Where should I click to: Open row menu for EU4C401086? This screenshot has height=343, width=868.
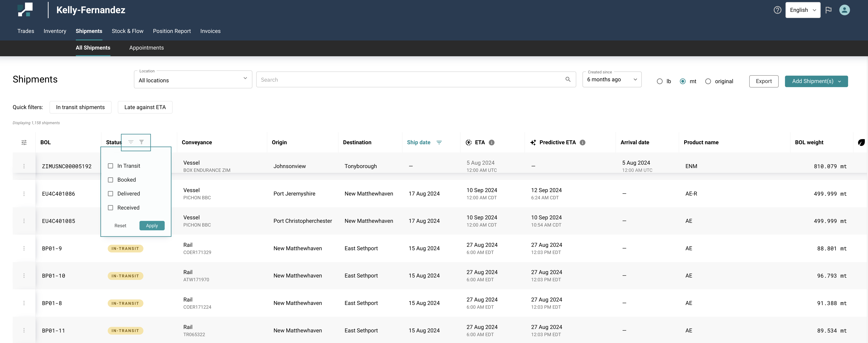[x=24, y=194]
